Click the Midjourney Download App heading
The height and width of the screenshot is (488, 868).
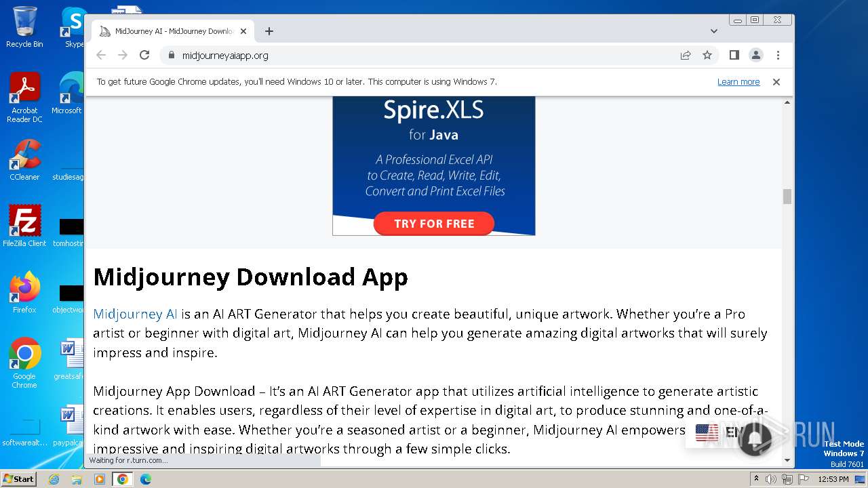point(250,277)
